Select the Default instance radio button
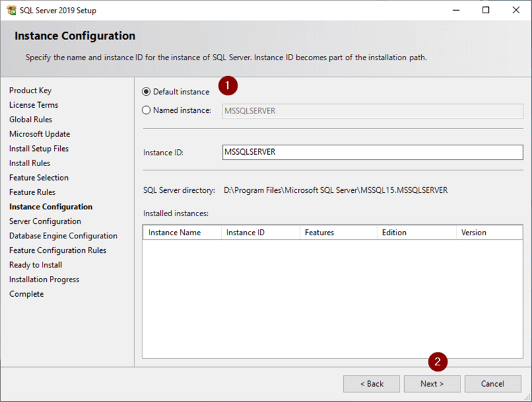 click(x=147, y=92)
